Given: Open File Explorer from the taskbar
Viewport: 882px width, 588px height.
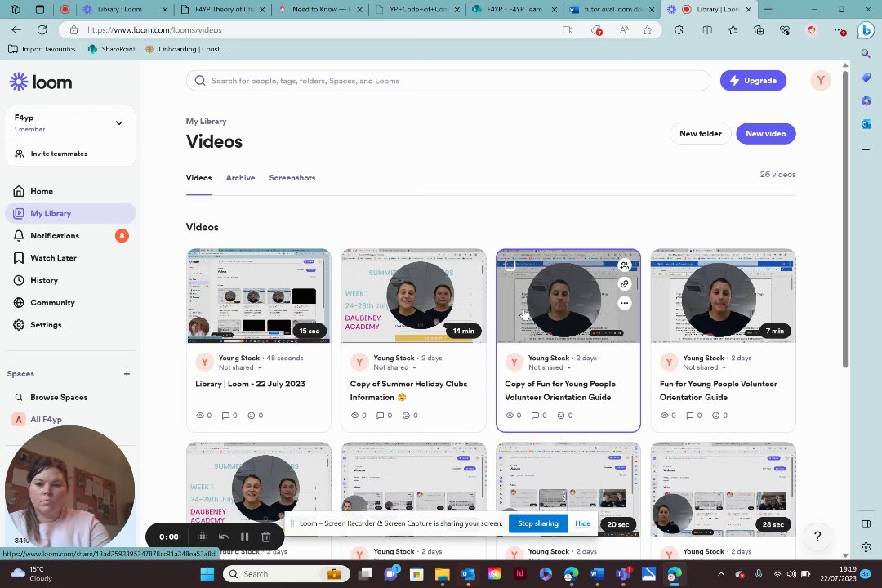Looking at the screenshot, I should [x=442, y=574].
